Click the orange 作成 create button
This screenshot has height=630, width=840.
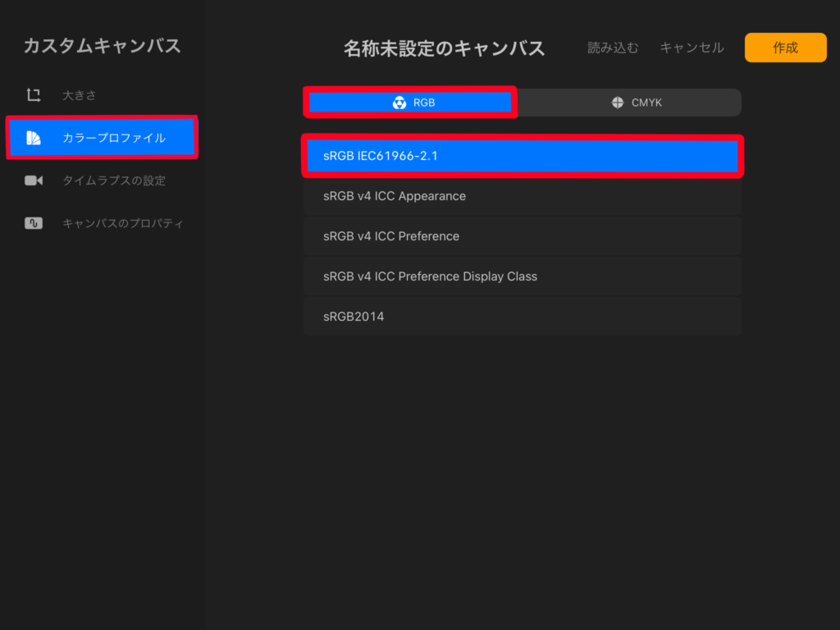785,48
